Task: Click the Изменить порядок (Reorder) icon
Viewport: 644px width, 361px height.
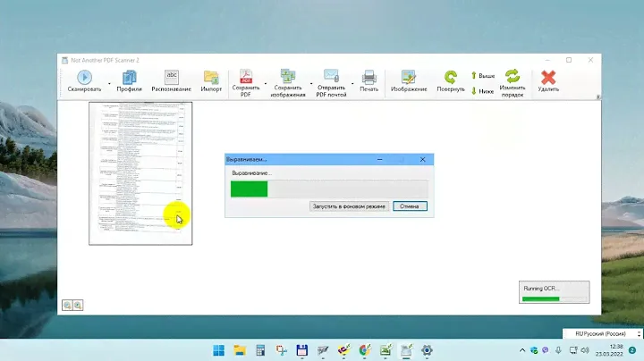Action: [x=513, y=77]
